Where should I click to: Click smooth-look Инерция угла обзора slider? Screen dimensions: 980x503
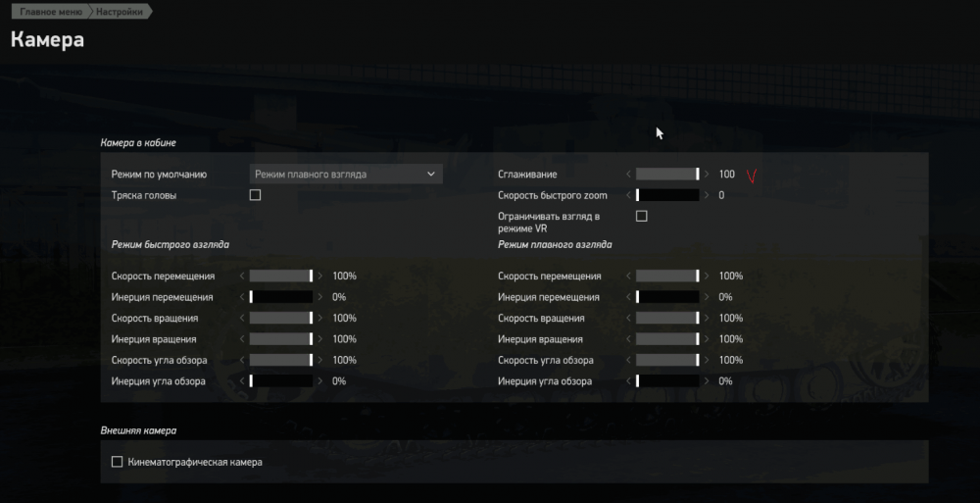tap(667, 381)
